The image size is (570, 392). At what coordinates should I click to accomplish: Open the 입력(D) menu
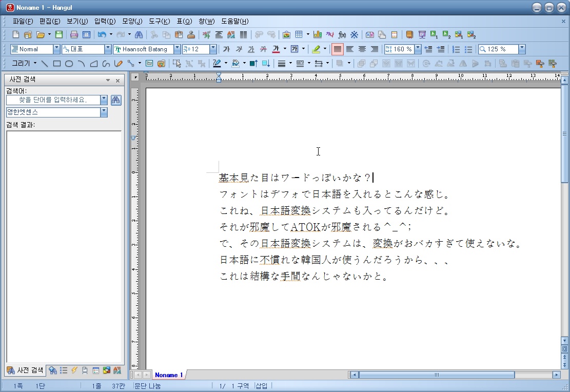(105, 22)
